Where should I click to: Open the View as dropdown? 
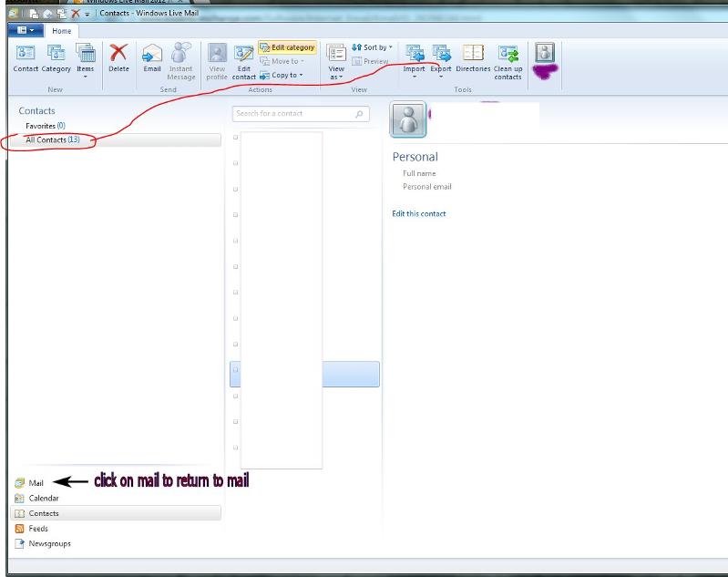click(x=336, y=61)
